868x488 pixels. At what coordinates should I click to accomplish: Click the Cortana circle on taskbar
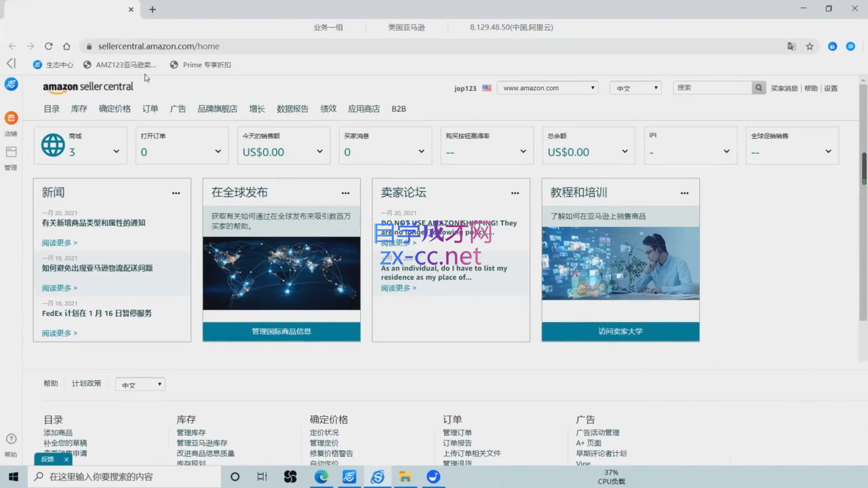click(235, 476)
